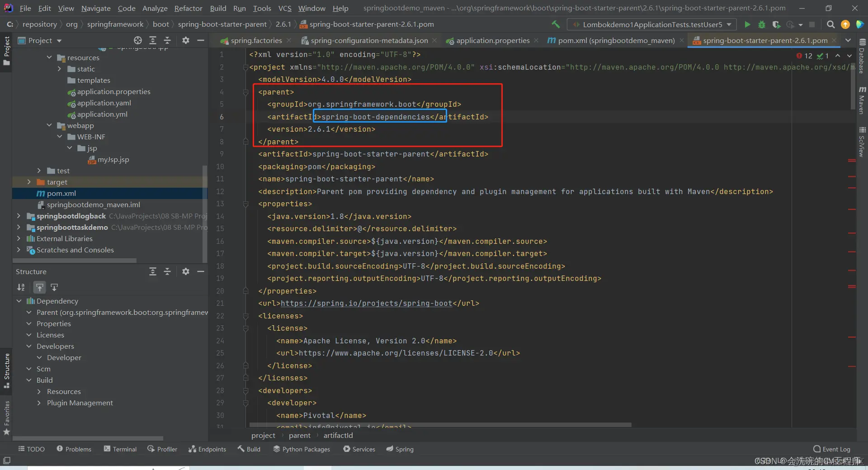Switch to spring.factories tab

[255, 40]
